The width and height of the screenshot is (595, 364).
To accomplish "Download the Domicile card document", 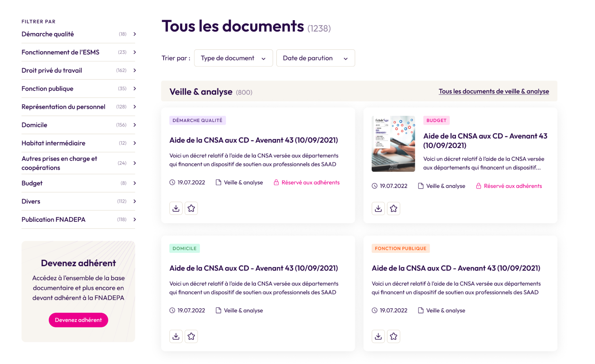I will 176,336.
